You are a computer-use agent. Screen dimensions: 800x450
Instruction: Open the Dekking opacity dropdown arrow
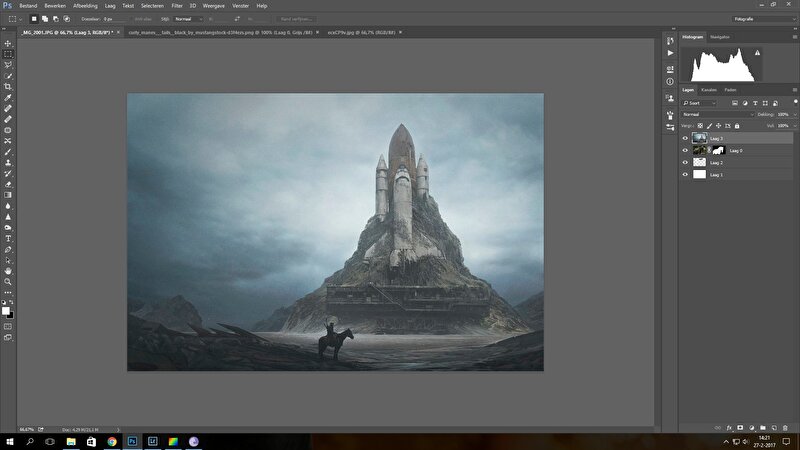794,114
